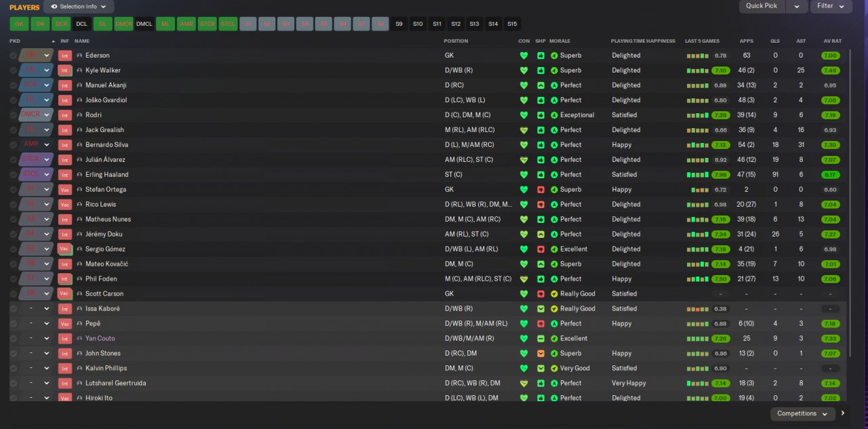Click the person icon beside Phil Foden
The height and width of the screenshot is (429, 868).
point(79,279)
